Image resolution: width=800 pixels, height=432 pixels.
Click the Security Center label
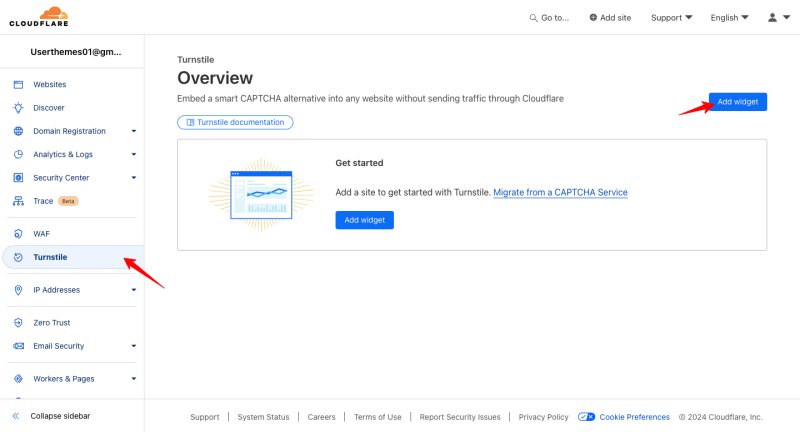coord(61,177)
